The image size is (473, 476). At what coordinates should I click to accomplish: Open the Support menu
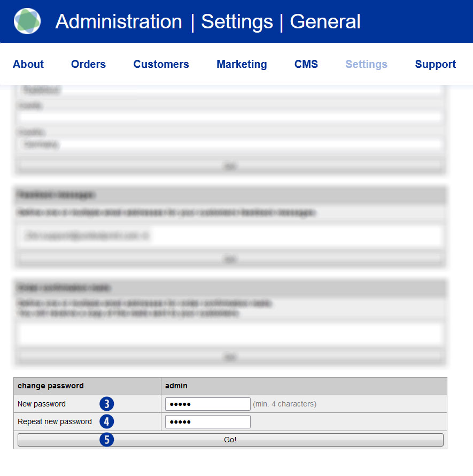(435, 64)
